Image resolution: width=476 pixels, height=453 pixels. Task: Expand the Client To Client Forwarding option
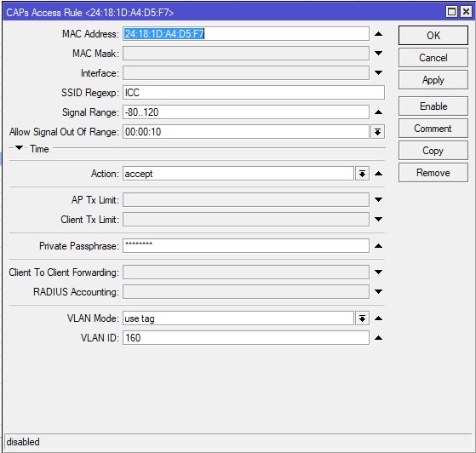tap(378, 272)
